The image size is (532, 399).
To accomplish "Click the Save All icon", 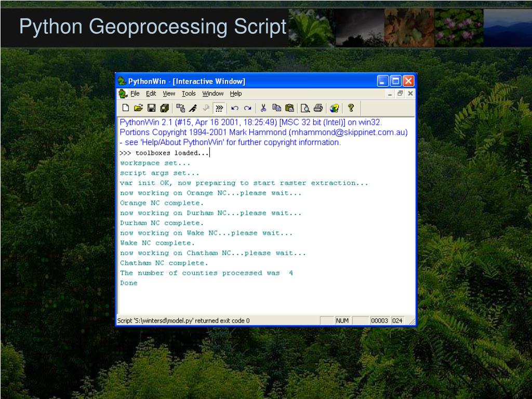I will click(165, 108).
